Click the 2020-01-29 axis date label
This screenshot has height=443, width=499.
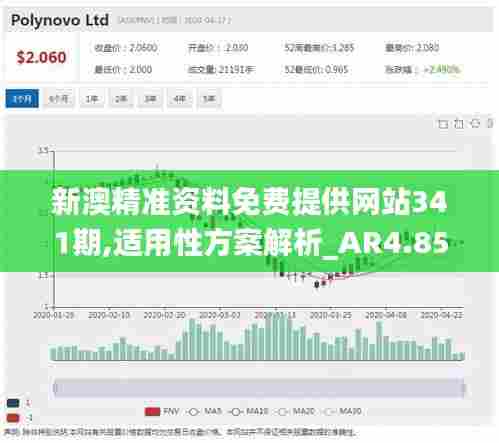53,315
